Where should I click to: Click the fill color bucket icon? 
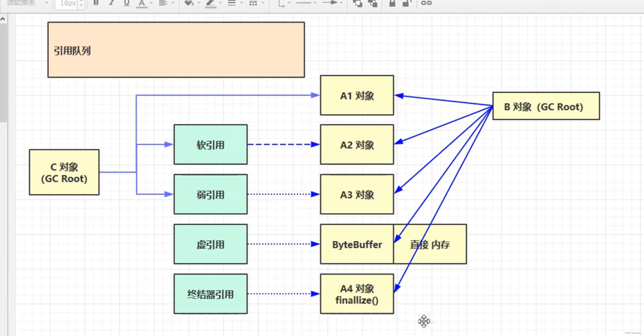coord(189,3)
